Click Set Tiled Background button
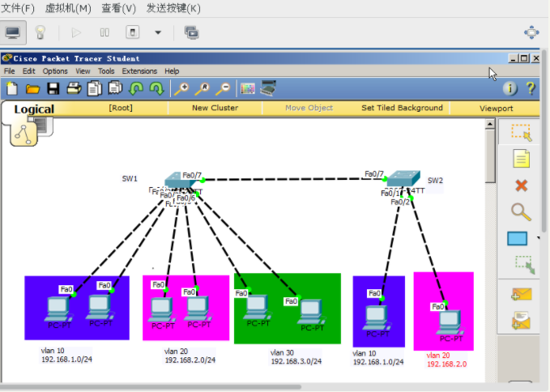The height and width of the screenshot is (392, 550). tap(402, 108)
